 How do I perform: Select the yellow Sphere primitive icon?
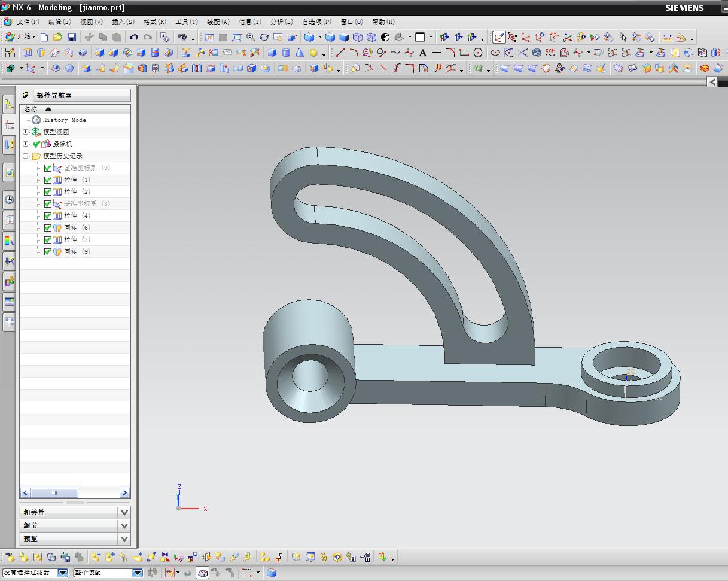[313, 53]
